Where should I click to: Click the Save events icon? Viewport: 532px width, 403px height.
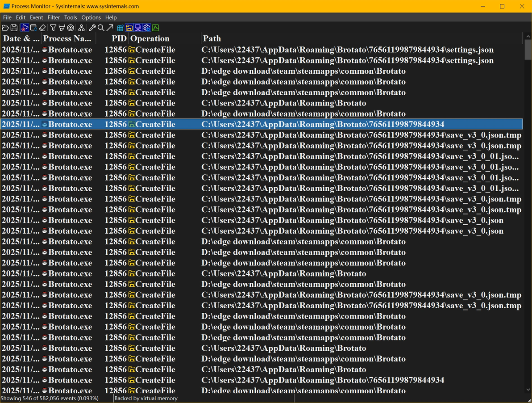point(14,28)
